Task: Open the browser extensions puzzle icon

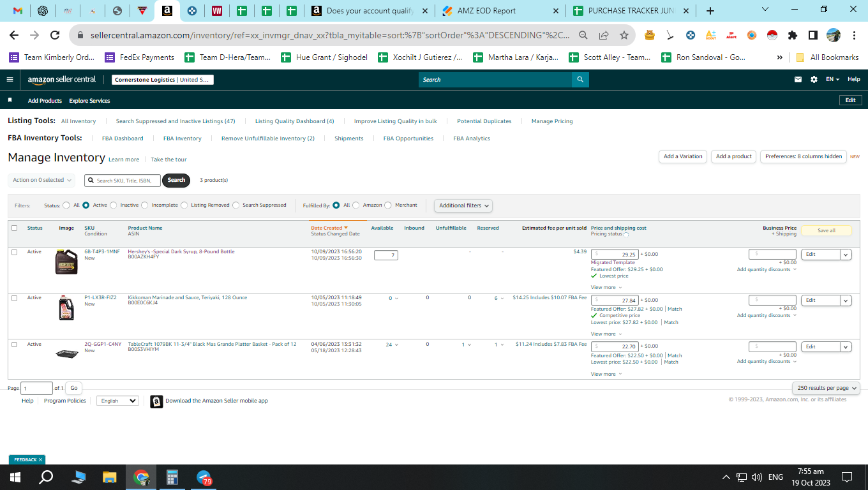Action: (793, 35)
